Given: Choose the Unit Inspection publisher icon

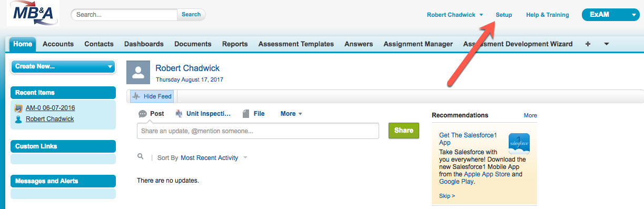Looking at the screenshot, I should 179,114.
